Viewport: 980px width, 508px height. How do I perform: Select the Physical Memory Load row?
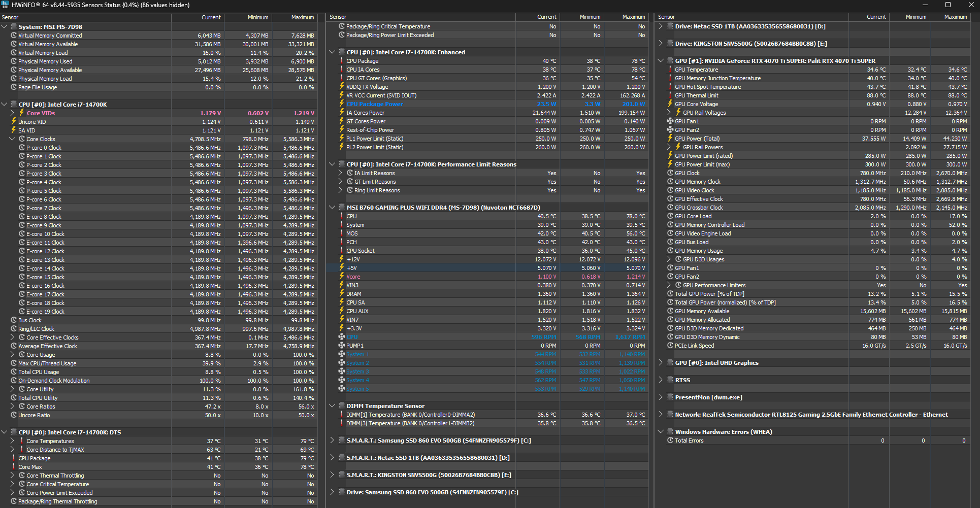158,79
